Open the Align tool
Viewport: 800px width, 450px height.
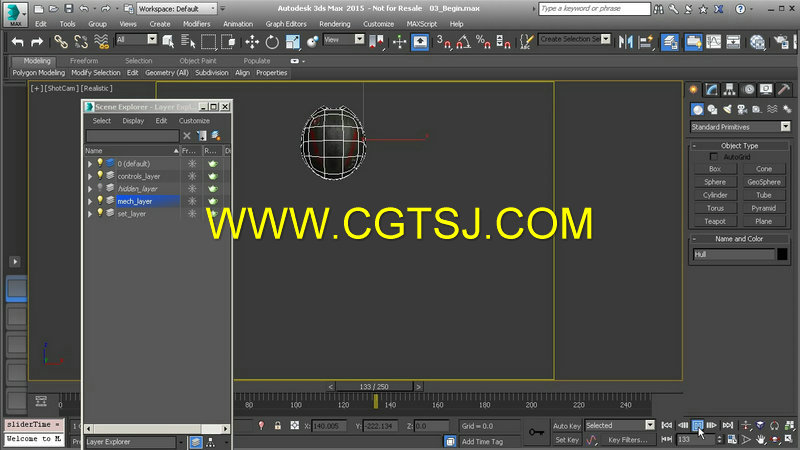click(x=646, y=42)
